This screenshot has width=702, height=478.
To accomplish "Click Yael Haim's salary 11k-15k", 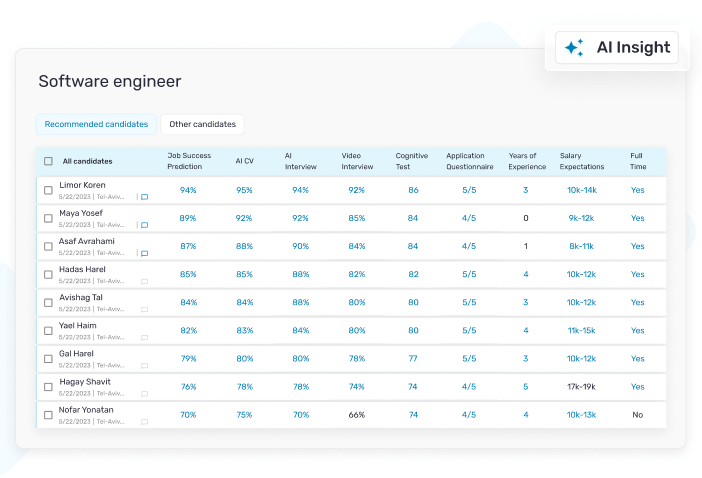I will pos(582,331).
